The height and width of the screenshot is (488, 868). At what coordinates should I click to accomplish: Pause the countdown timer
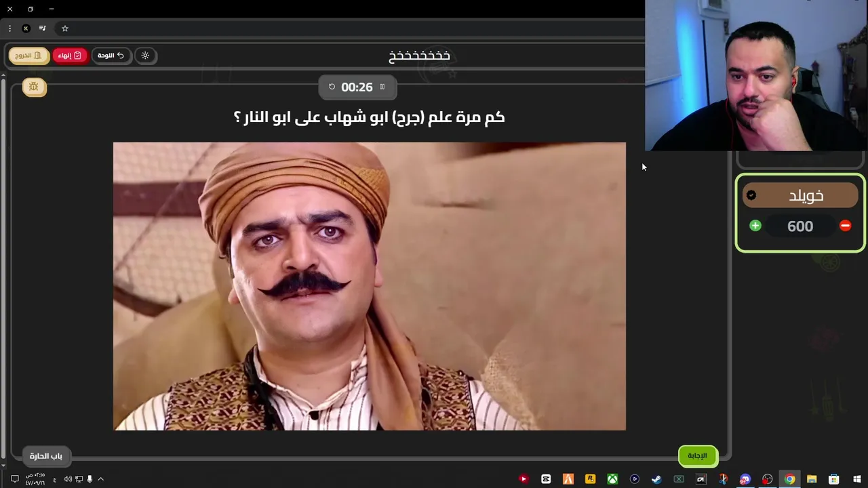click(382, 87)
